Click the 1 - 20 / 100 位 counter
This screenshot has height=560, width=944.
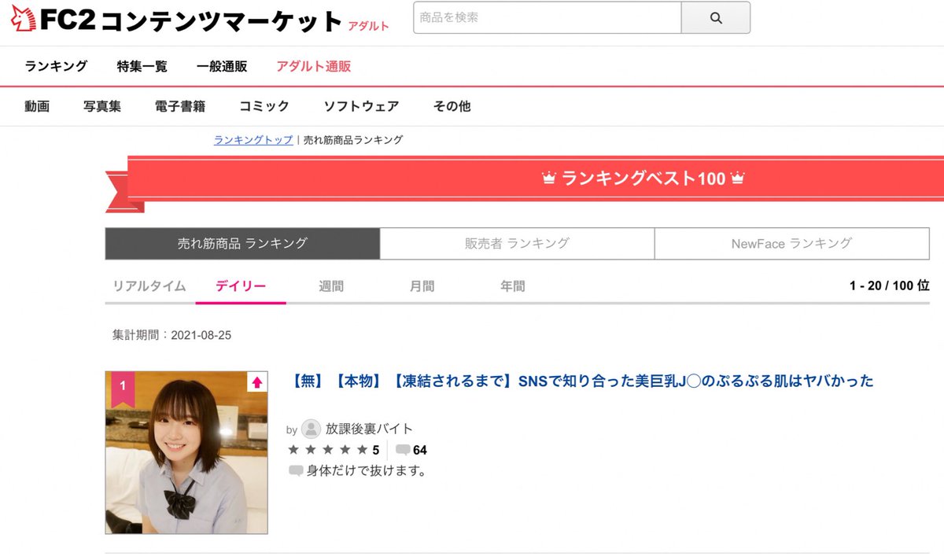coord(890,286)
